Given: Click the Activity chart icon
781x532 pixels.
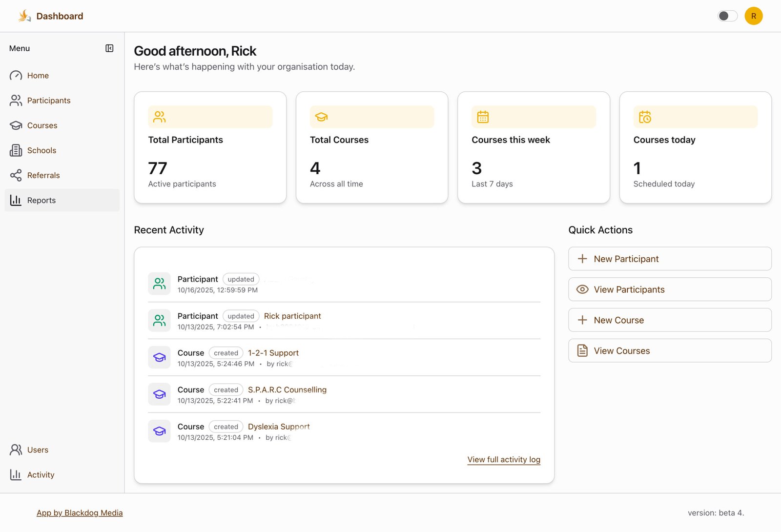Looking at the screenshot, I should (16, 474).
